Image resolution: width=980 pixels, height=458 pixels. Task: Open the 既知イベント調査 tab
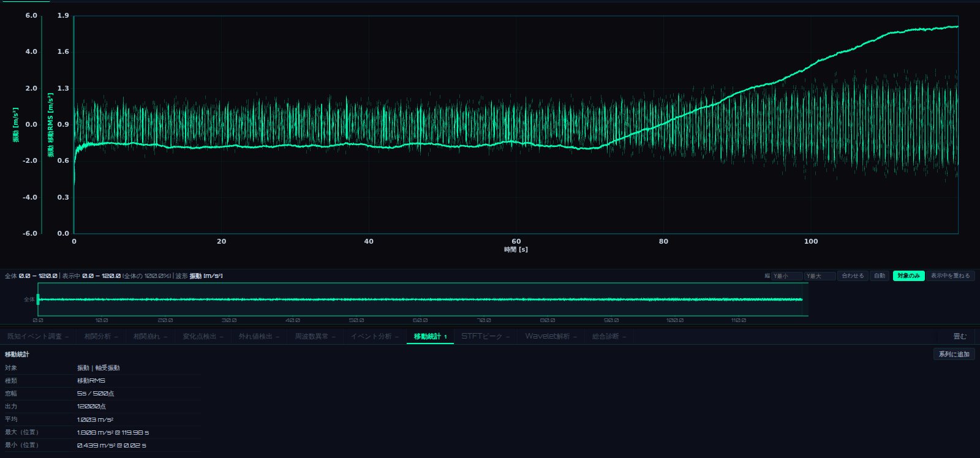(x=38, y=337)
